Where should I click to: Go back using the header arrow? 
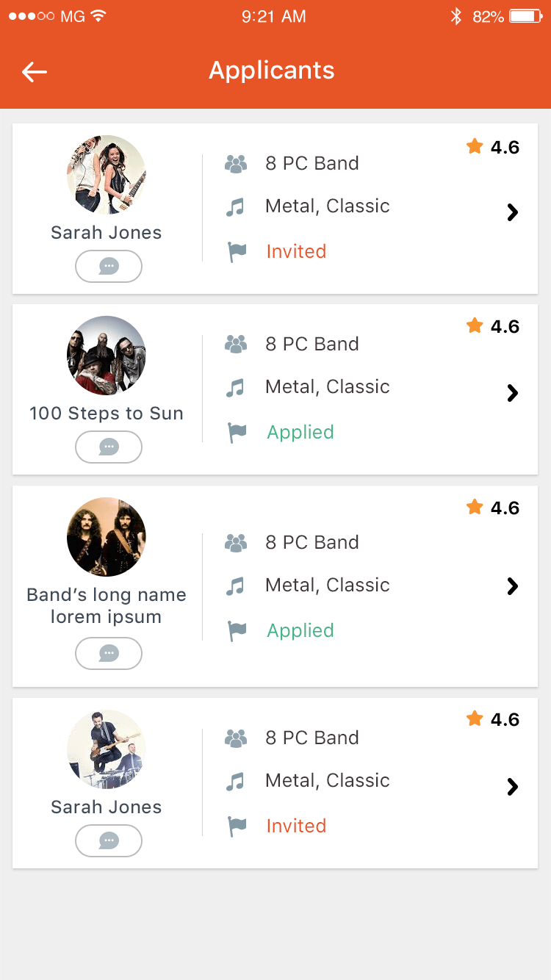tap(35, 71)
